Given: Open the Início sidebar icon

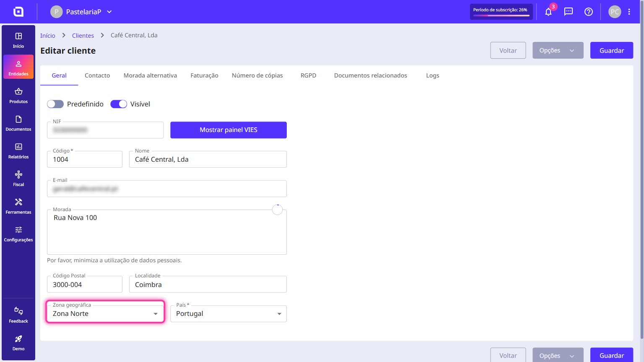Looking at the screenshot, I should click(x=18, y=40).
